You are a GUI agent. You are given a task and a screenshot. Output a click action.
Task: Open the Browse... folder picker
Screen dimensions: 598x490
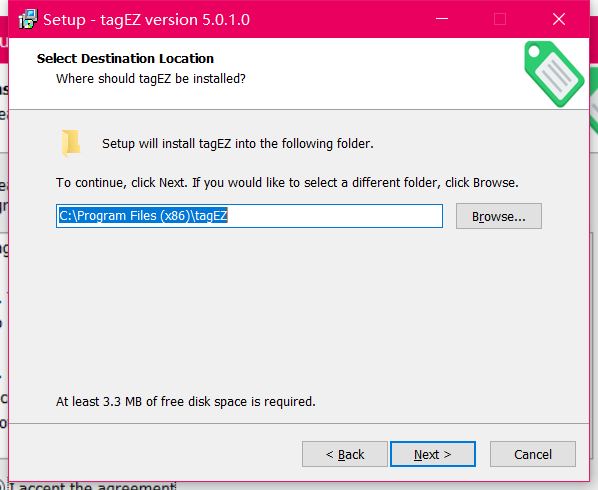point(498,216)
